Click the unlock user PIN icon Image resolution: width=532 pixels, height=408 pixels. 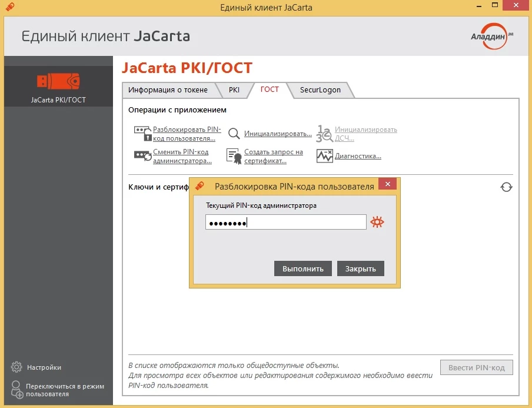142,134
